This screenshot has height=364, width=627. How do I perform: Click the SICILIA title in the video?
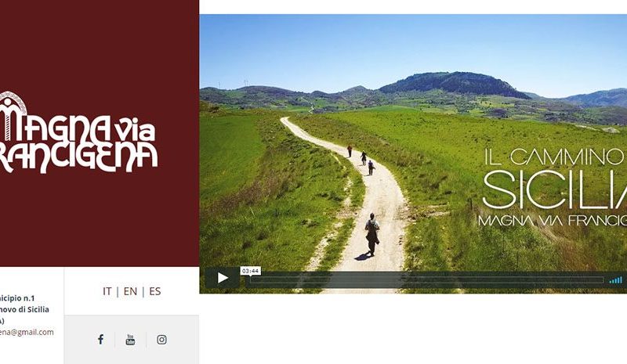(555, 189)
